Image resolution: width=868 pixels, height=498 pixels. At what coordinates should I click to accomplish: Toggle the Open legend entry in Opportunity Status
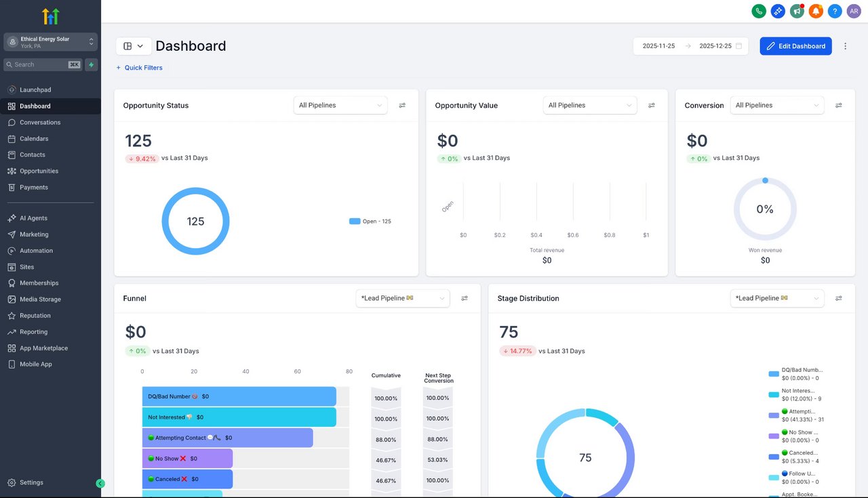[370, 221]
